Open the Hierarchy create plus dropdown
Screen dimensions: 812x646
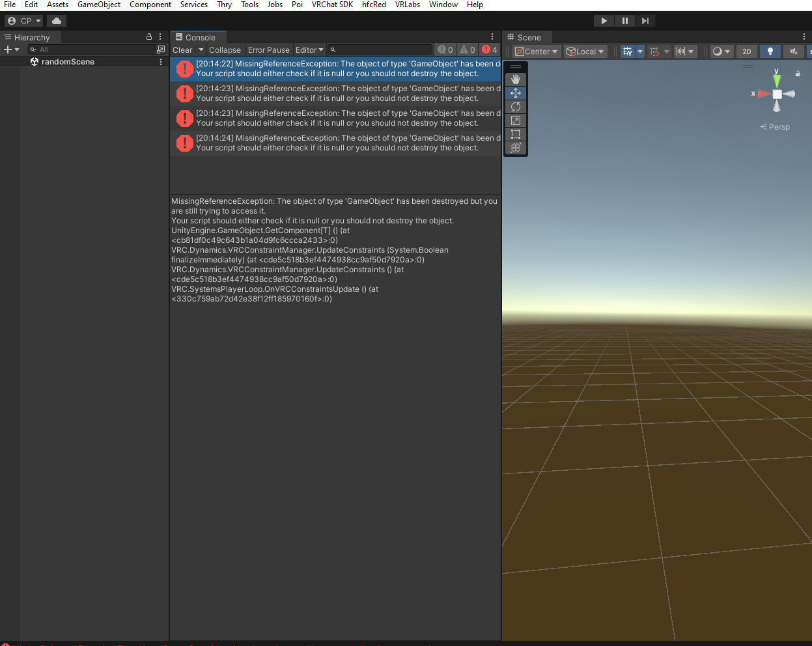(x=11, y=49)
